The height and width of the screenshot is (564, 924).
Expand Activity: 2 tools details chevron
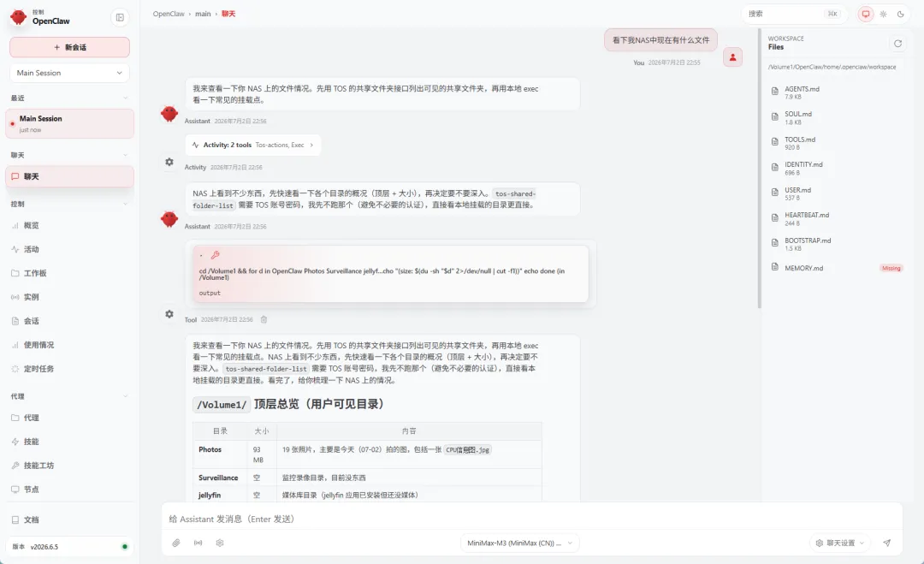pyautogui.click(x=311, y=145)
